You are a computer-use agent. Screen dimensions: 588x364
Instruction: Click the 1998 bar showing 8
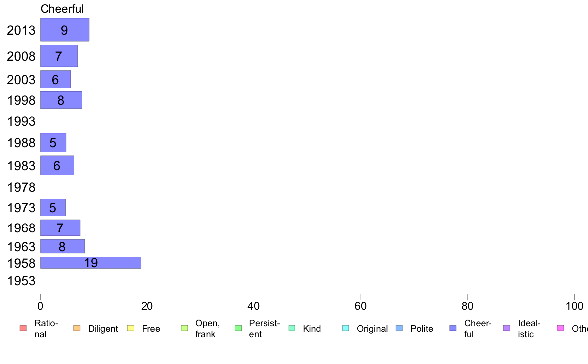pos(61,100)
